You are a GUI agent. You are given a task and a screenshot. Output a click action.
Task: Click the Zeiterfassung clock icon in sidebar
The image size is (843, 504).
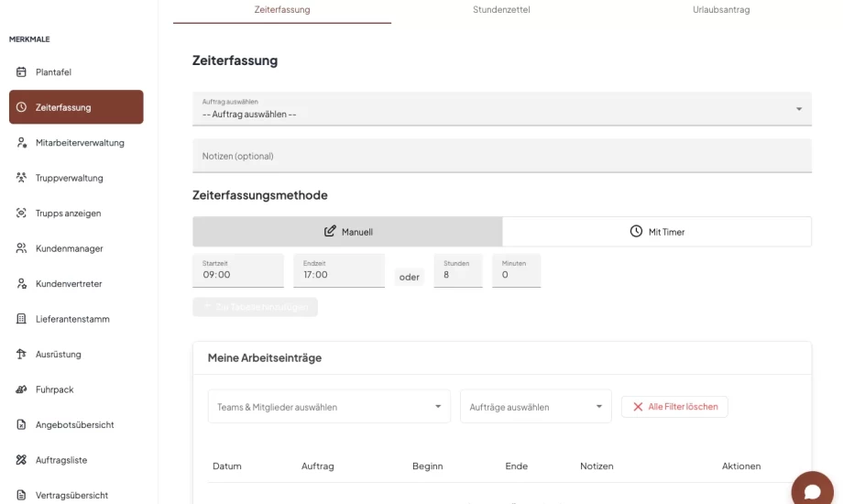(x=21, y=107)
